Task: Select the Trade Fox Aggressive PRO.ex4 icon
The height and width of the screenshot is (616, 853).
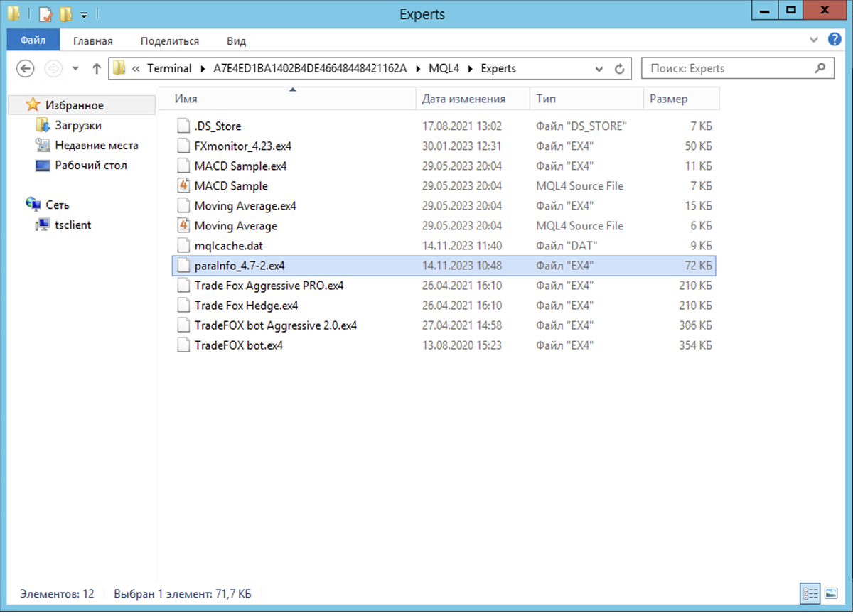Action: click(183, 286)
